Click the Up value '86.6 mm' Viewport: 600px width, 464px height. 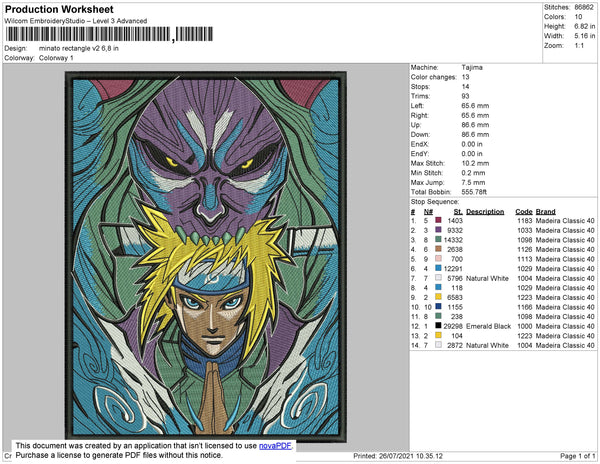tap(475, 125)
